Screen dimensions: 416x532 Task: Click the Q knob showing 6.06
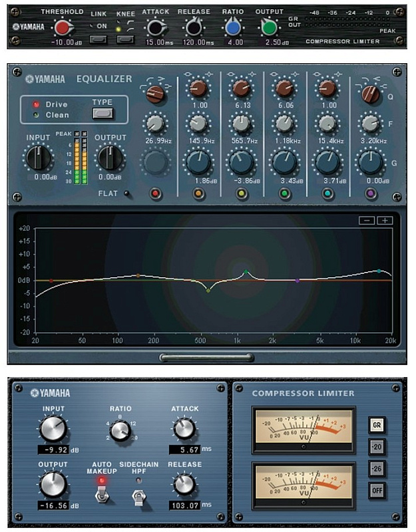coord(285,88)
